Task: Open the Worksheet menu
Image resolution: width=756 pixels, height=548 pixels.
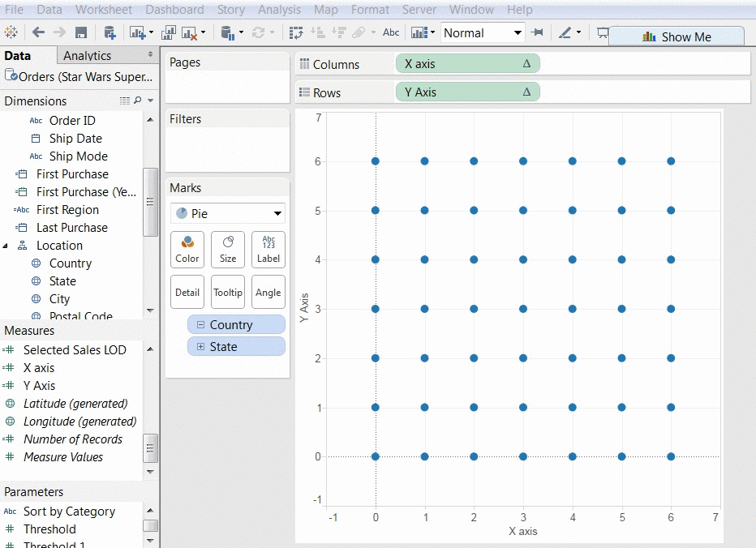Action: [x=104, y=10]
